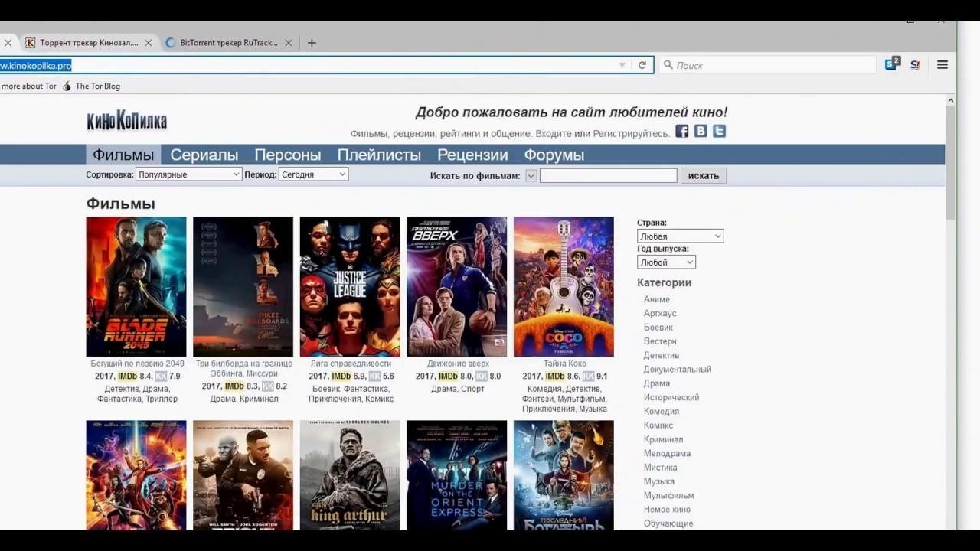Open the Сериалы section
The width and height of the screenshot is (980, 551).
204,155
